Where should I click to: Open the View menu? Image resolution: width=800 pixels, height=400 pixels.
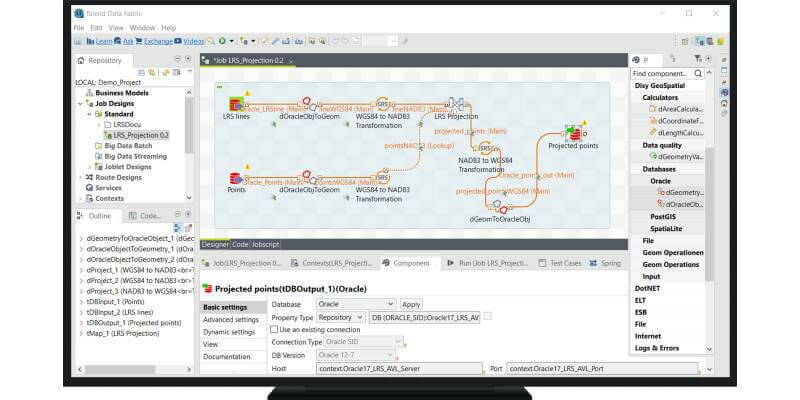pyautogui.click(x=116, y=28)
